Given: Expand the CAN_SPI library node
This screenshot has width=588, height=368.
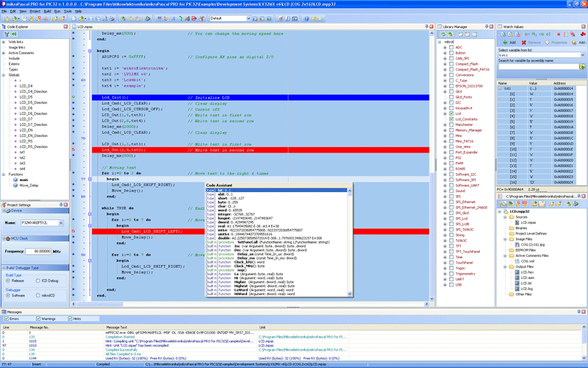Looking at the screenshot, I should coord(445,59).
